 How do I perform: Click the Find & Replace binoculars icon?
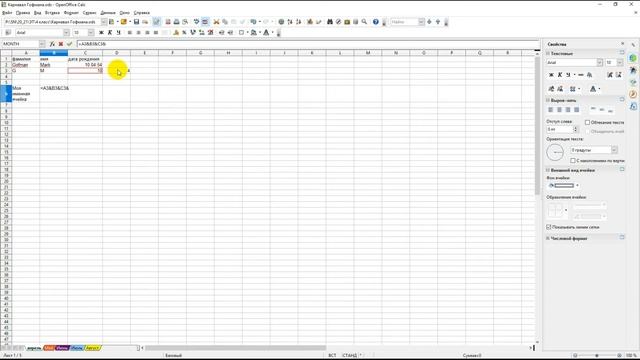coord(330,22)
